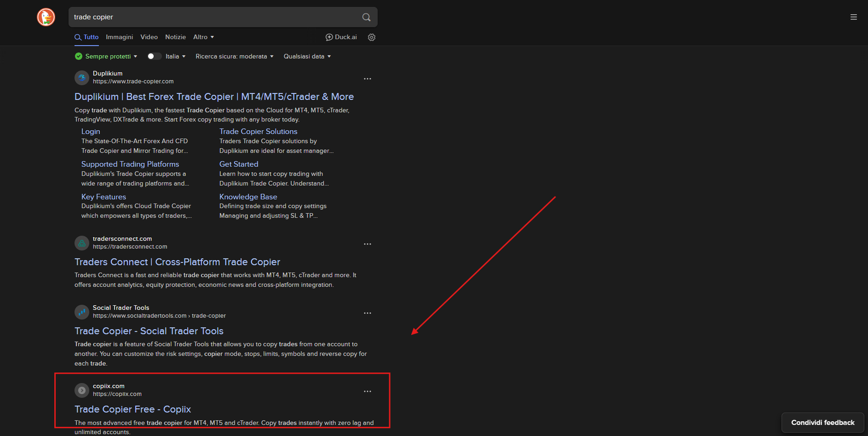Click the Duplikium site favicon
The width and height of the screenshot is (868, 436).
point(82,78)
